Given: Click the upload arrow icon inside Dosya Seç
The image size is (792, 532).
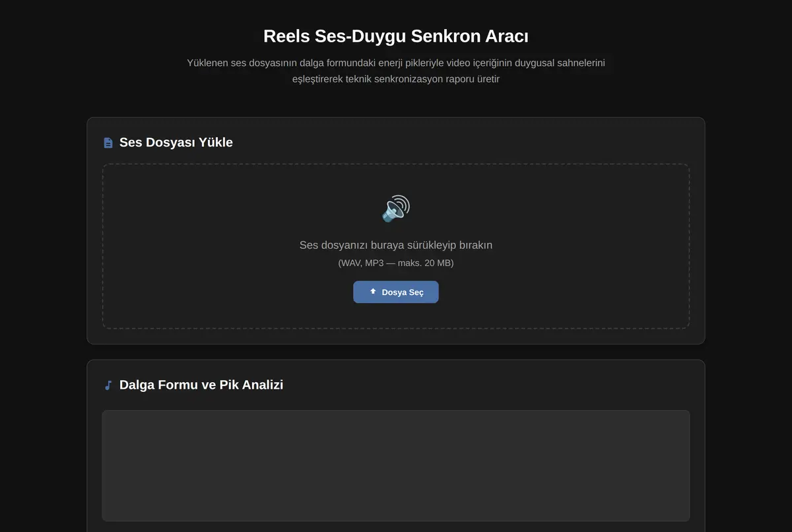Looking at the screenshot, I should [x=373, y=291].
